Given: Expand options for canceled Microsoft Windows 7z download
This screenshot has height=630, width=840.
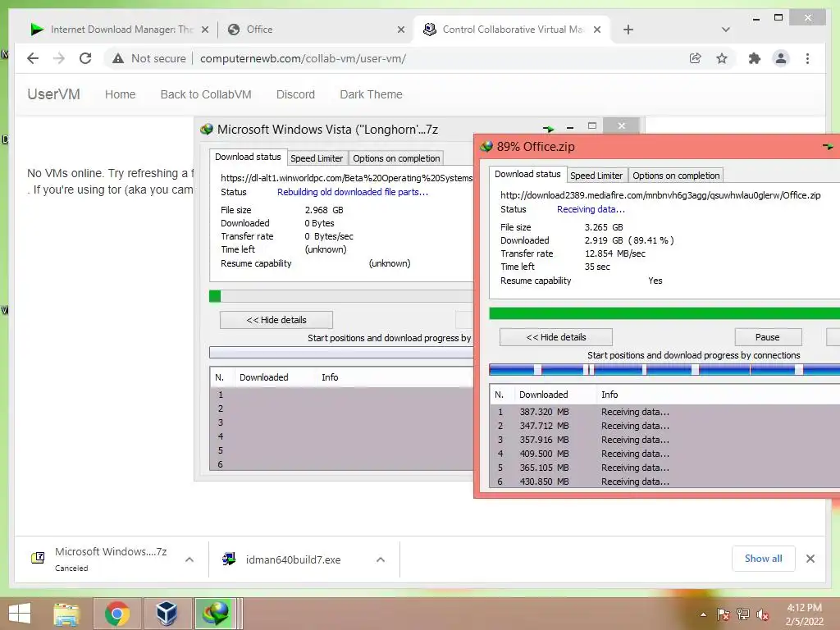Looking at the screenshot, I should [189, 559].
